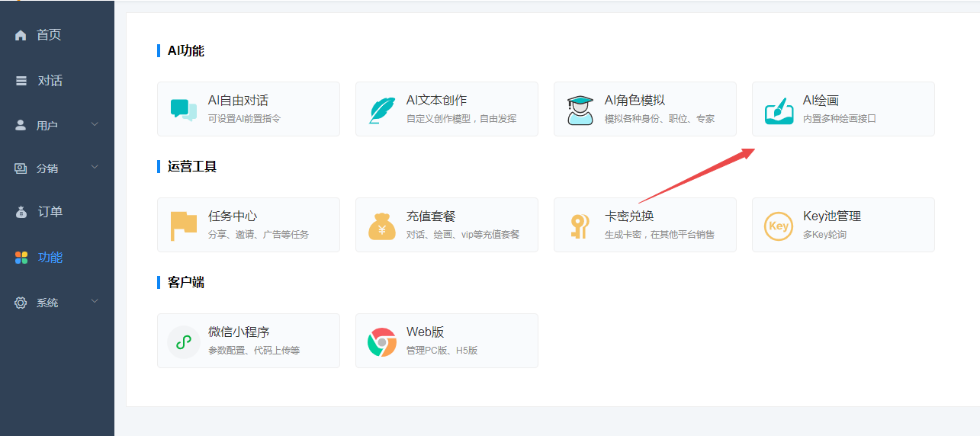Open 对话 in the sidebar menu
The height and width of the screenshot is (436, 980).
(x=50, y=81)
